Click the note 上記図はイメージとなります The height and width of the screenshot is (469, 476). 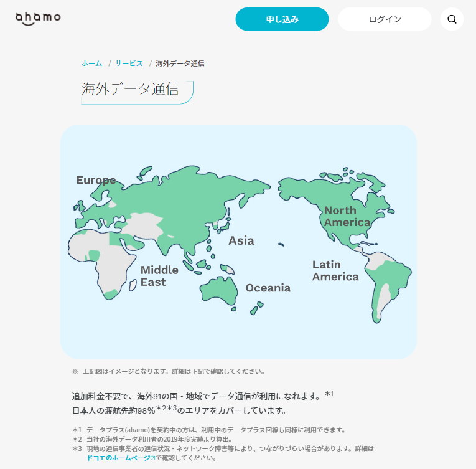point(169,371)
